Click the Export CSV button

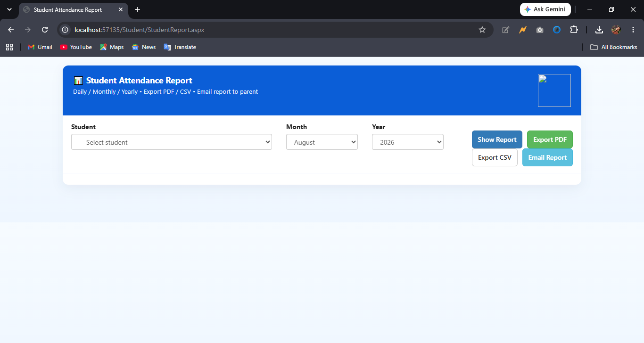[x=495, y=157]
